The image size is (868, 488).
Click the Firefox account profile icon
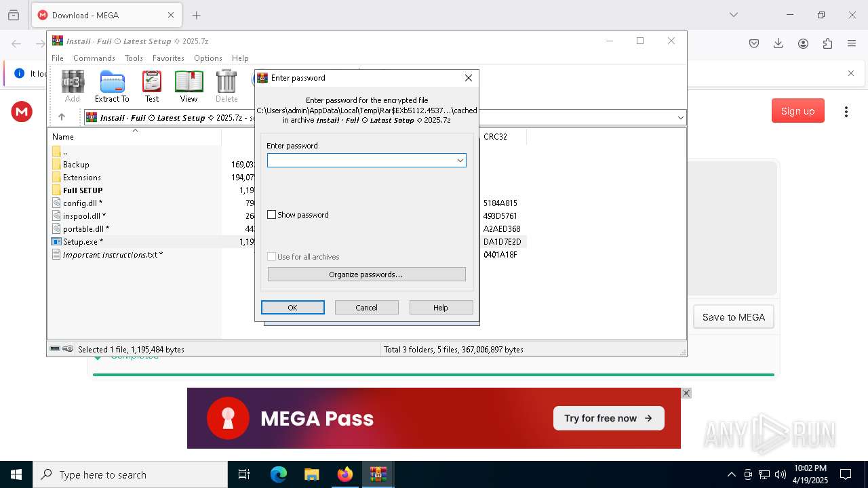(803, 43)
